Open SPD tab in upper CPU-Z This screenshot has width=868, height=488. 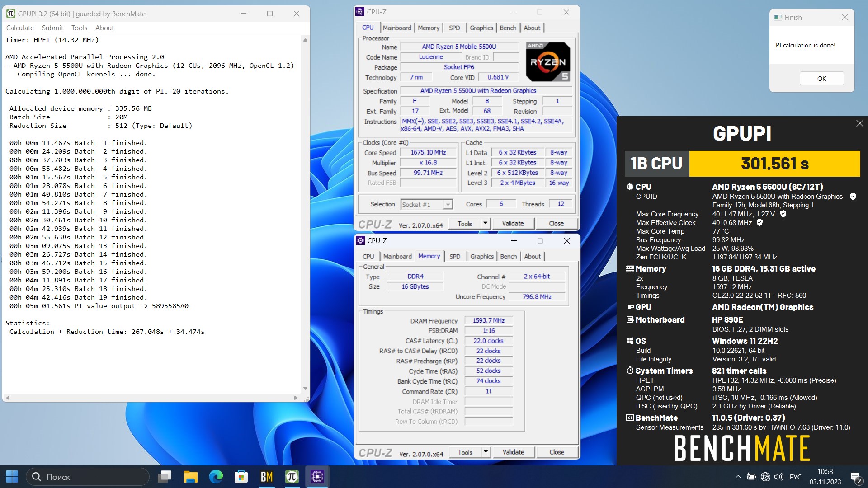[454, 28]
